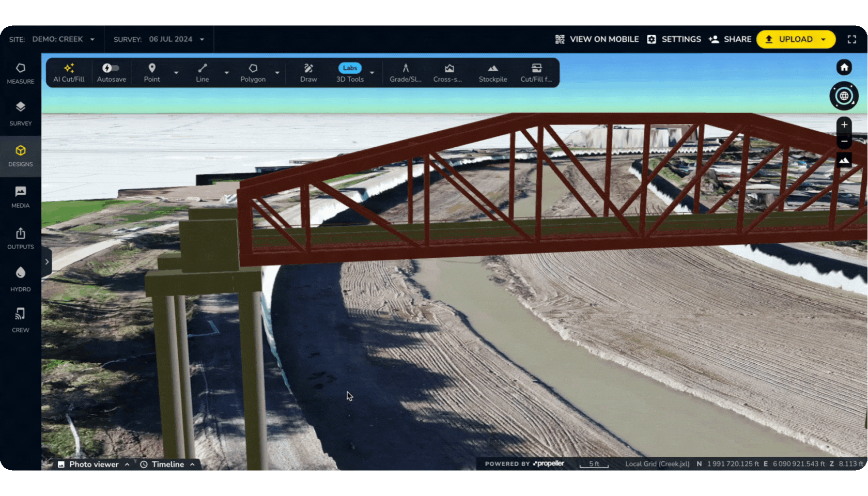Viewport: 868px width, 496px height.
Task: Click the Cross-section tool
Action: (447, 72)
